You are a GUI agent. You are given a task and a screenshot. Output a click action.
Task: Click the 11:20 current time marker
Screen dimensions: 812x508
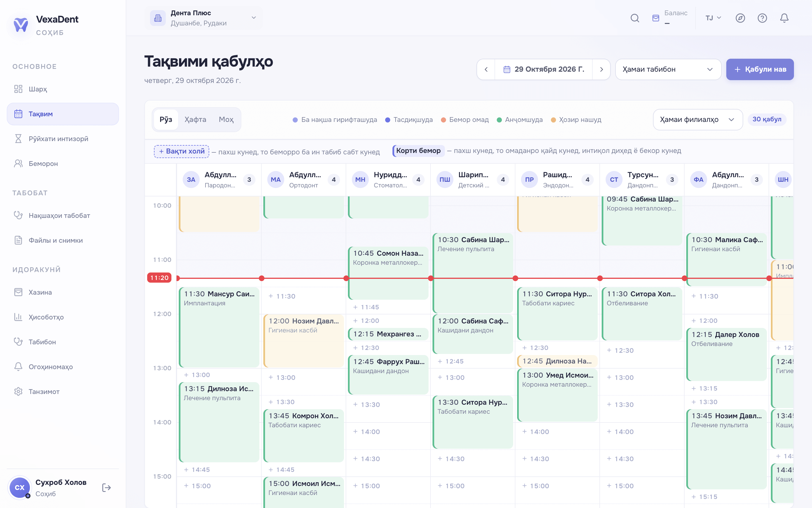[159, 278]
